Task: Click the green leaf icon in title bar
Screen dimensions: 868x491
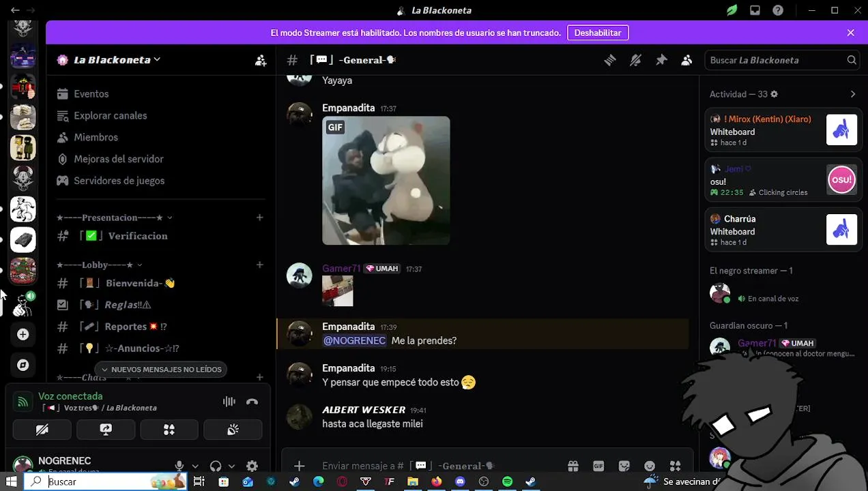Action: 732,10
